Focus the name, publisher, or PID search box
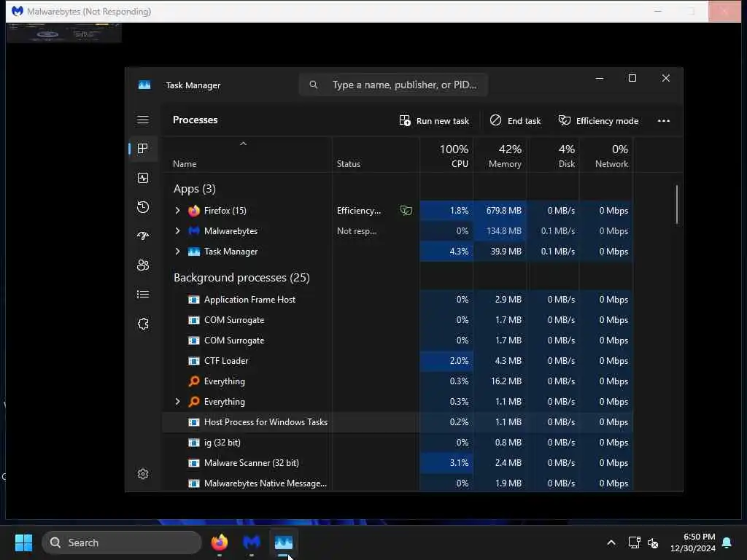 (393, 85)
